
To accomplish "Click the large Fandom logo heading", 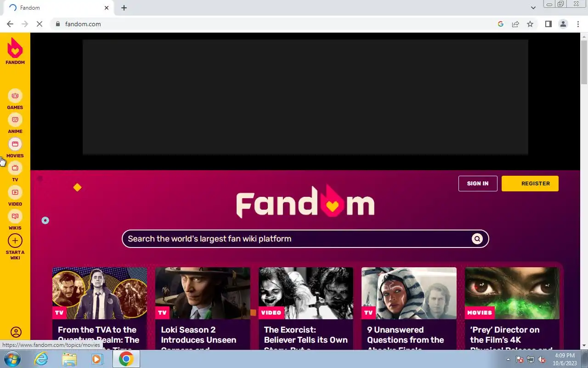I will (x=305, y=201).
